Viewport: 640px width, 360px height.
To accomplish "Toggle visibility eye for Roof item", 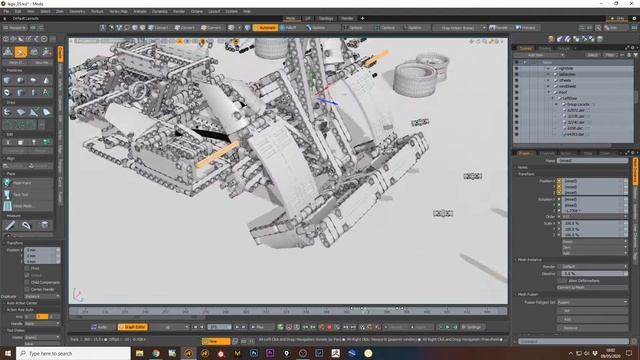I will (x=516, y=92).
